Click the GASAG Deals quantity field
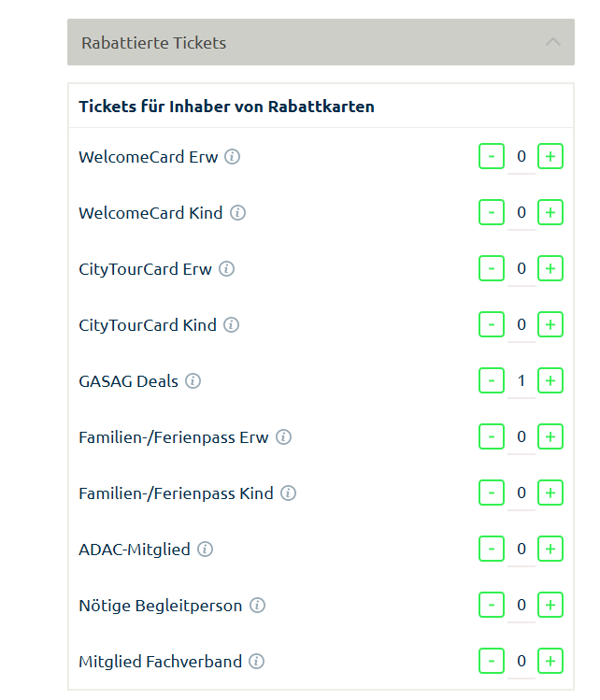The height and width of the screenshot is (700, 600). 521,381
